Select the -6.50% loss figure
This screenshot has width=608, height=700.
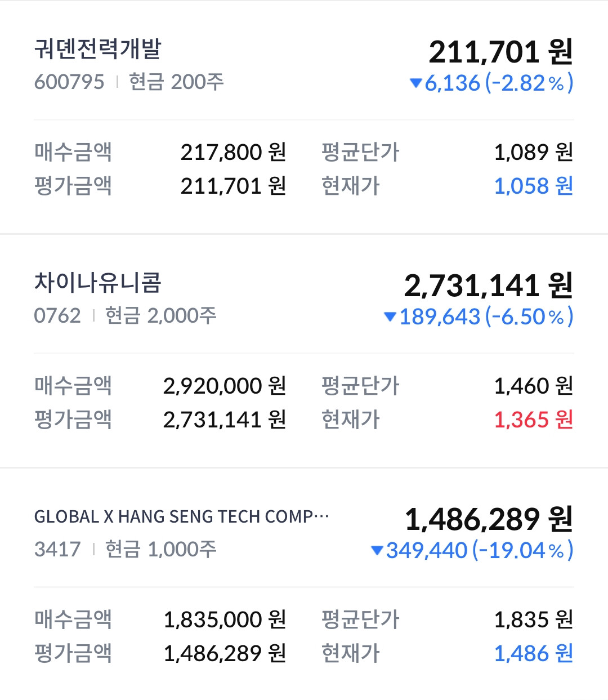point(529,317)
